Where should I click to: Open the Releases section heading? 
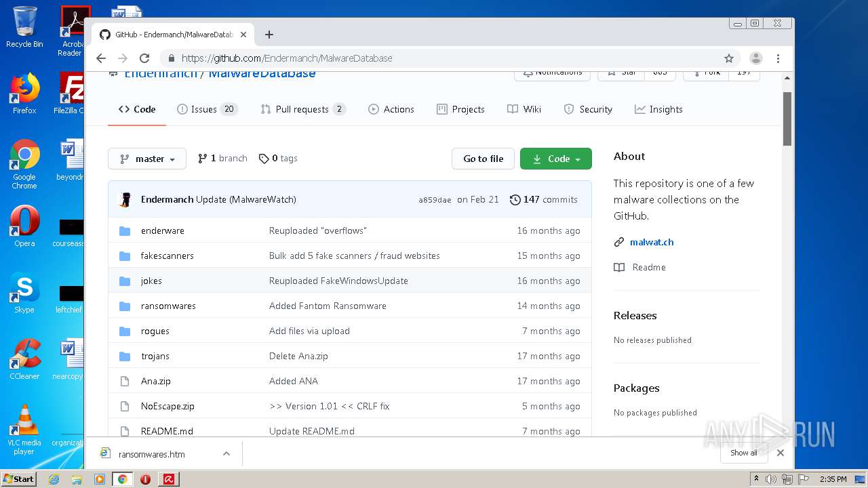click(x=635, y=315)
